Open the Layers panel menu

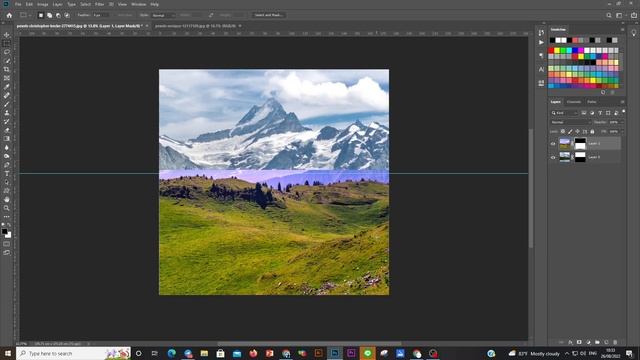622,102
